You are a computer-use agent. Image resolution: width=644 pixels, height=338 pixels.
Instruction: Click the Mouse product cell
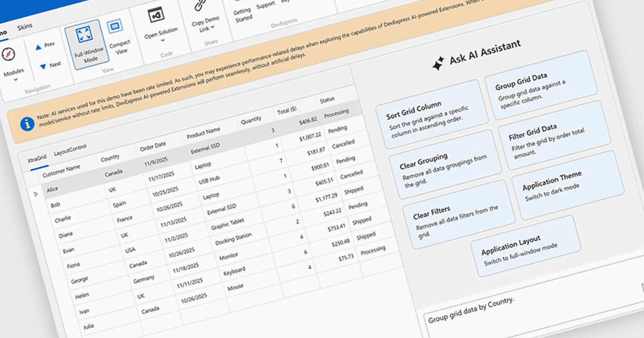pos(235,288)
